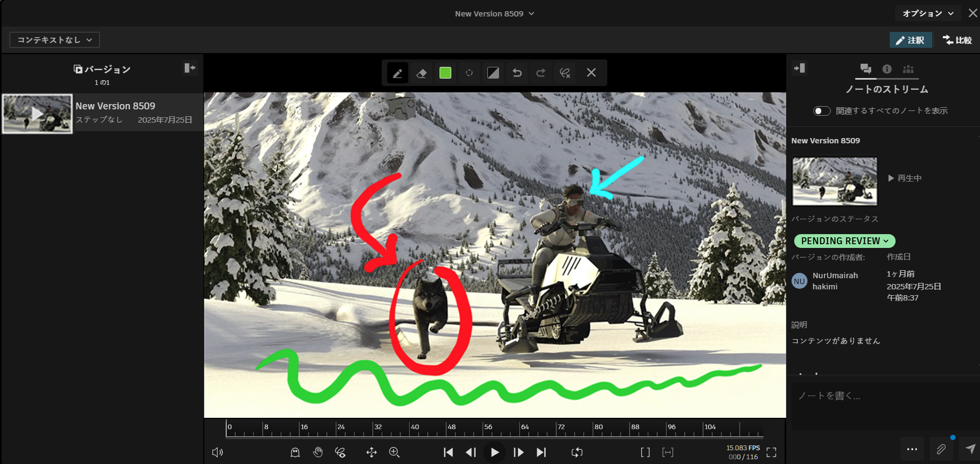The width and height of the screenshot is (980, 464).
Task: Jump to the last frame
Action: point(541,452)
